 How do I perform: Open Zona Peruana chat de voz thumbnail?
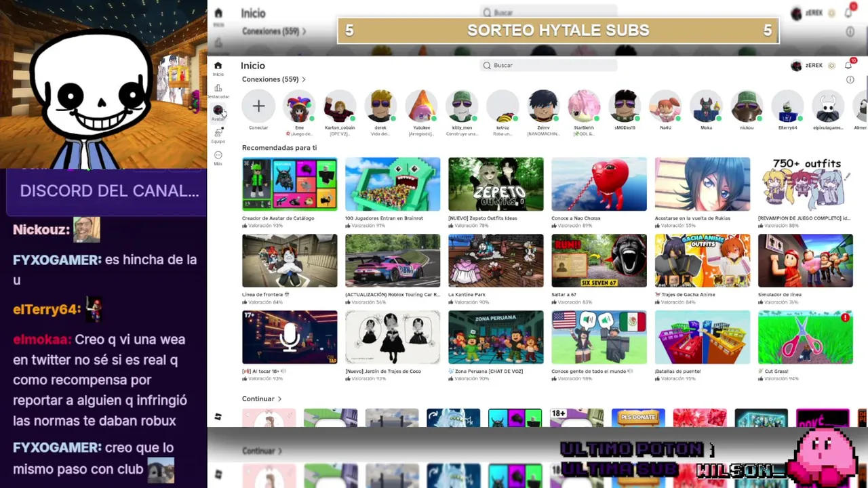pos(496,338)
